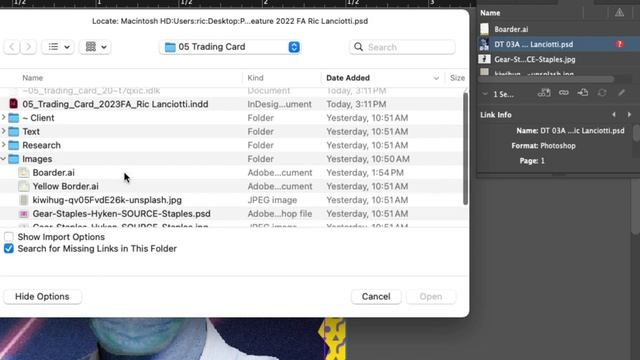Show next link in Link Info

[x=629, y=115]
